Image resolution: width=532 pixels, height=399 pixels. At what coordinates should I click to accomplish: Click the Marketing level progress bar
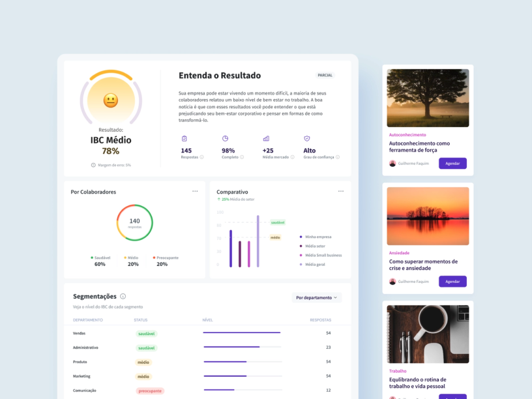tap(243, 376)
